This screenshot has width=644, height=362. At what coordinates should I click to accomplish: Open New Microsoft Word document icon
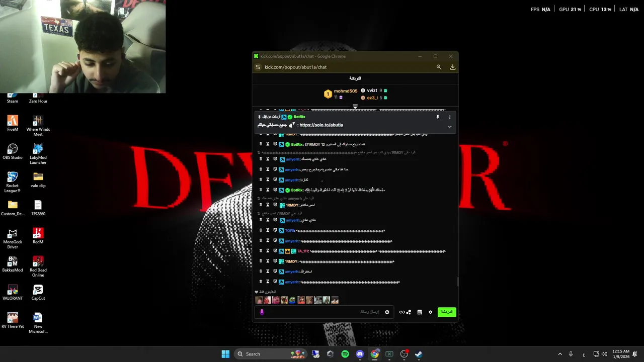coord(38,323)
